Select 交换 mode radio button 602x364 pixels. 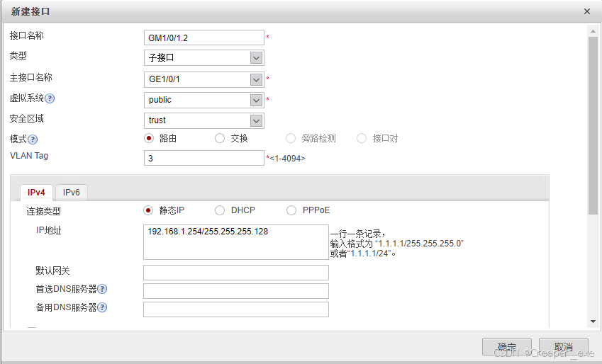pyautogui.click(x=220, y=138)
